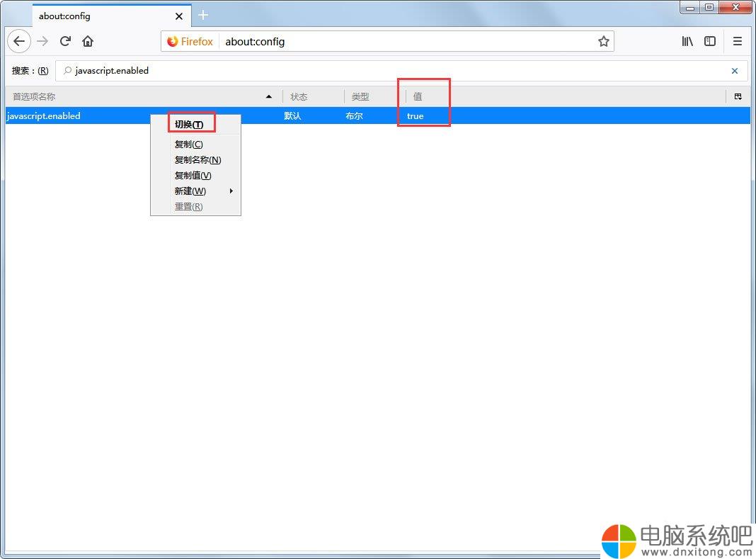Screen dimensions: 756x559
Task: Show sidebars using the sidebar icon
Action: coord(710,42)
